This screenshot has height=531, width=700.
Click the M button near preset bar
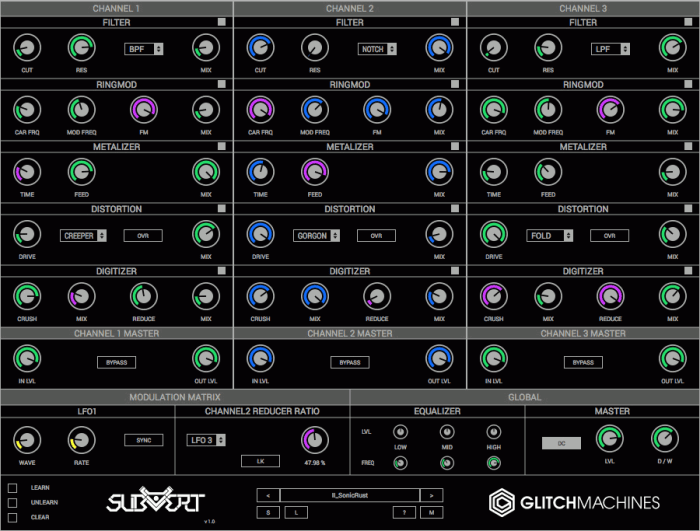pyautogui.click(x=431, y=513)
